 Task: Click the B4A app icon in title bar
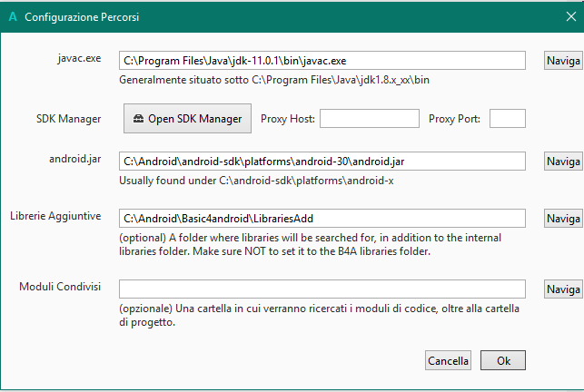click(x=13, y=17)
